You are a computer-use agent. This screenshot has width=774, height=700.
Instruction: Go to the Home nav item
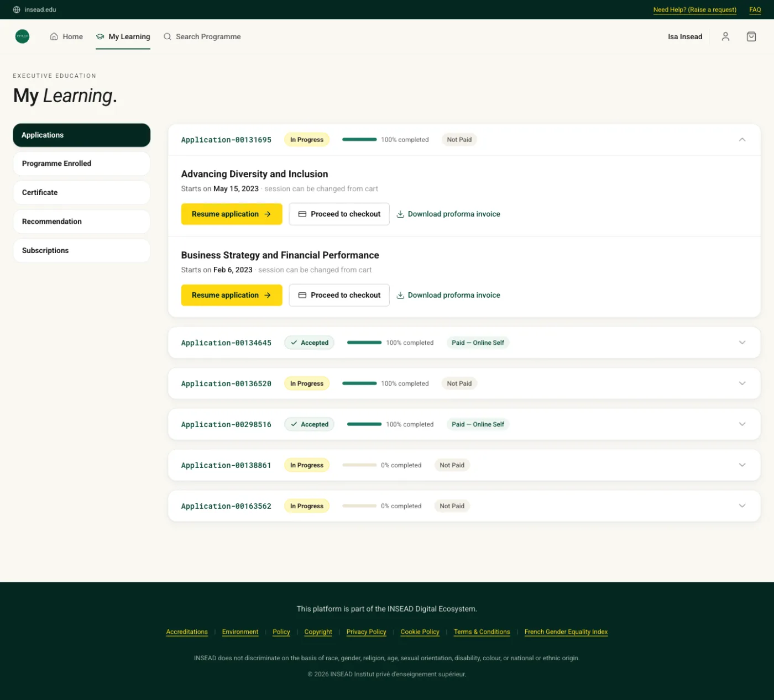[x=66, y=36]
